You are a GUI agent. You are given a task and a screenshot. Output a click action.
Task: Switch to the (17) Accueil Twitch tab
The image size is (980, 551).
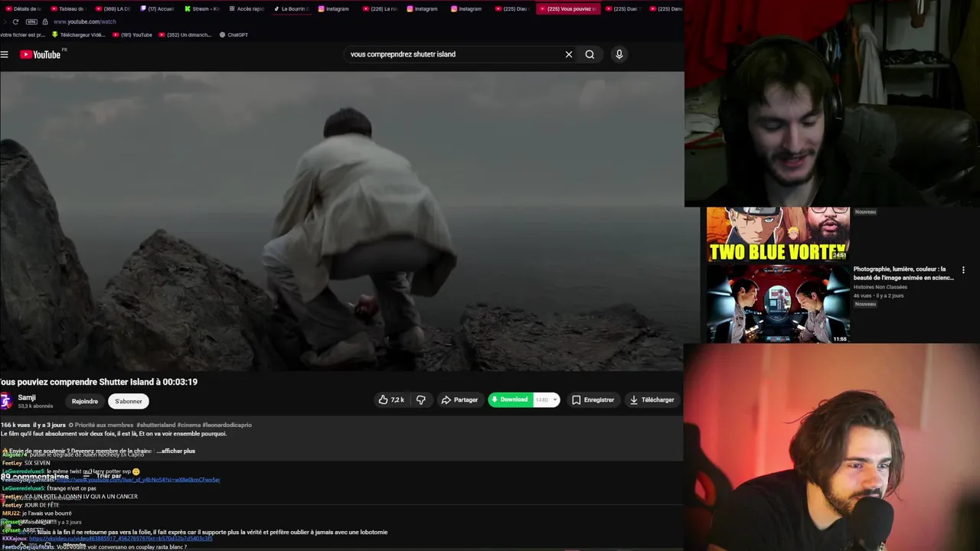[158, 9]
